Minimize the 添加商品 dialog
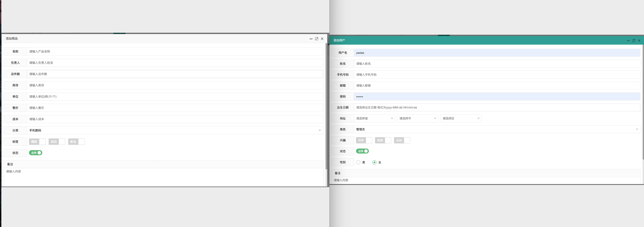The width and height of the screenshot is (644, 227). pos(311,39)
